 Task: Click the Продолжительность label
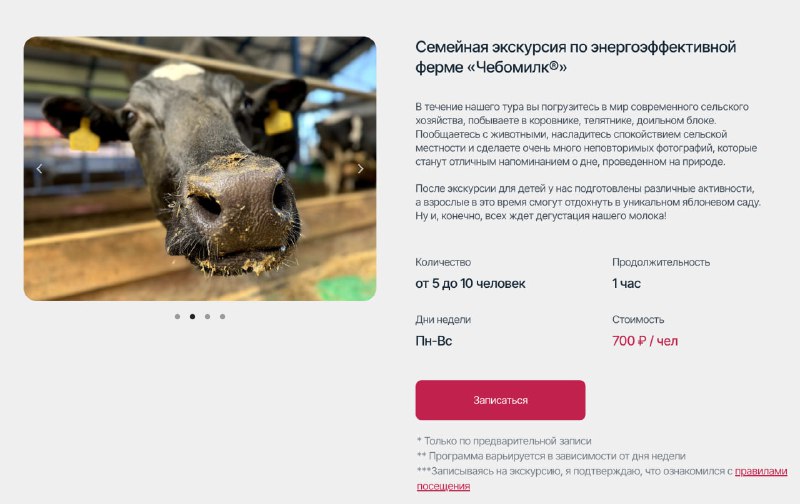(x=661, y=262)
